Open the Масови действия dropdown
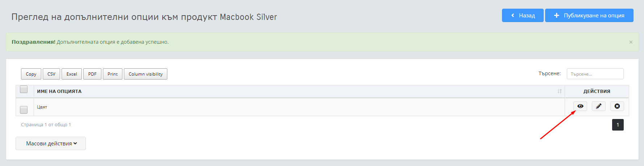This screenshot has width=644, height=166. click(x=51, y=143)
